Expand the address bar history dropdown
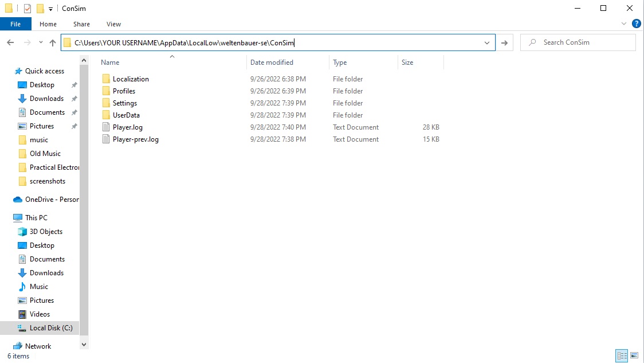Viewport: 644px width, 363px height. [x=487, y=42]
